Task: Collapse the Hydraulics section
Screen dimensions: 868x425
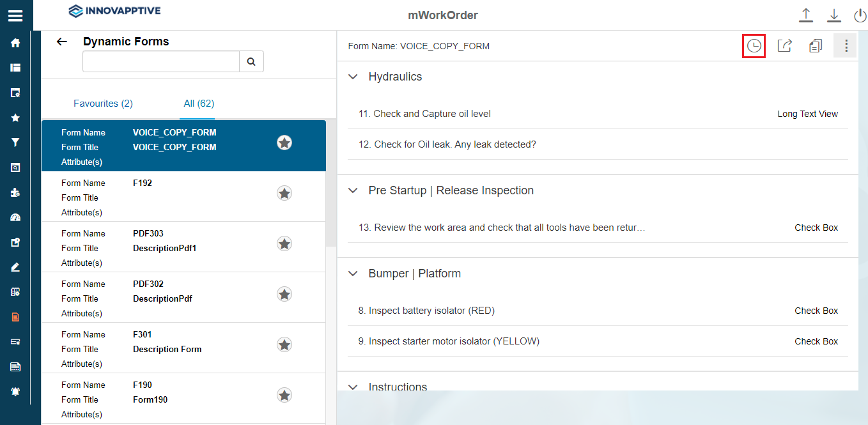Action: 353,77
